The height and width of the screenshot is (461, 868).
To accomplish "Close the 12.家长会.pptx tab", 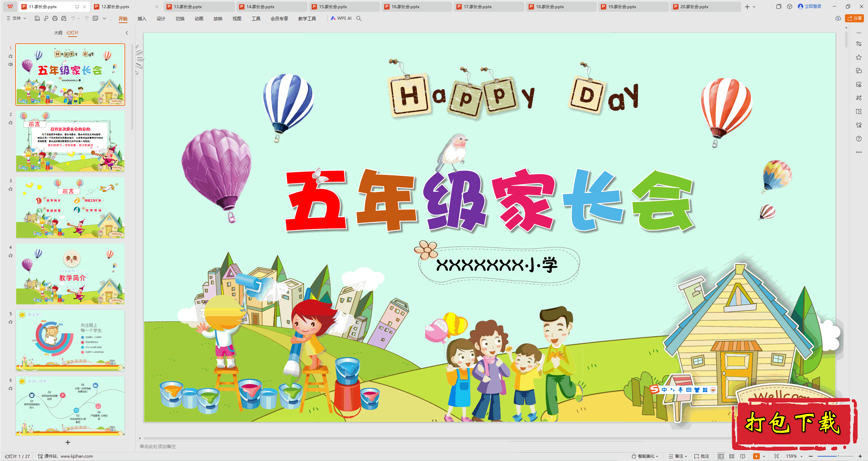I will (157, 6).
